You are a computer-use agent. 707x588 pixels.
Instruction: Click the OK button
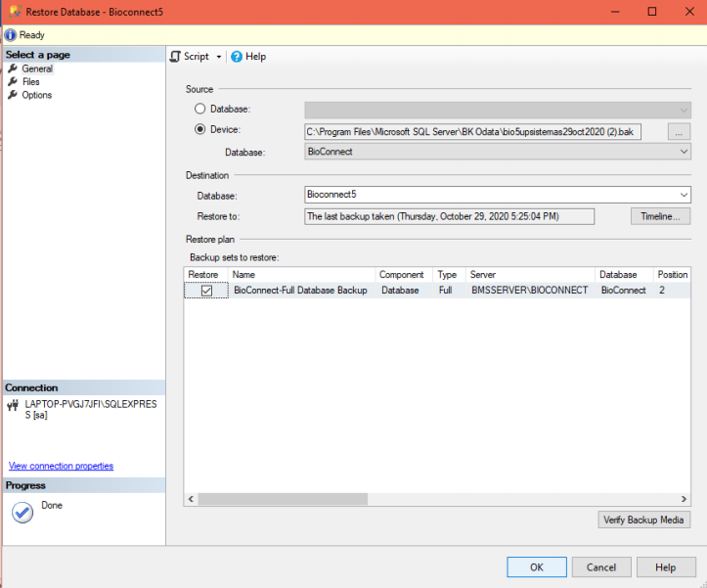pos(537,567)
